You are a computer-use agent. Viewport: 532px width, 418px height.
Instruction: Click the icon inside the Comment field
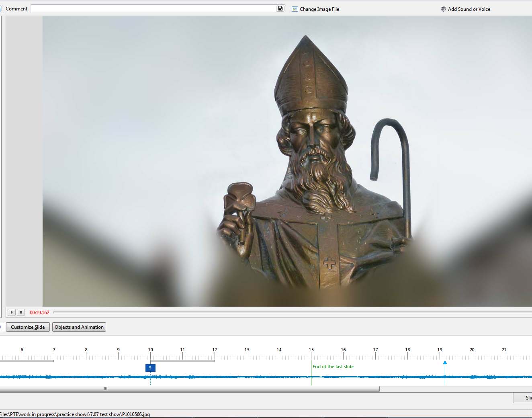pos(280,8)
